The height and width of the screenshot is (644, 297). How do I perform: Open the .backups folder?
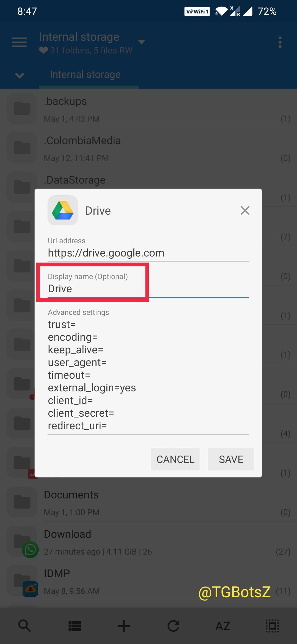click(148, 109)
